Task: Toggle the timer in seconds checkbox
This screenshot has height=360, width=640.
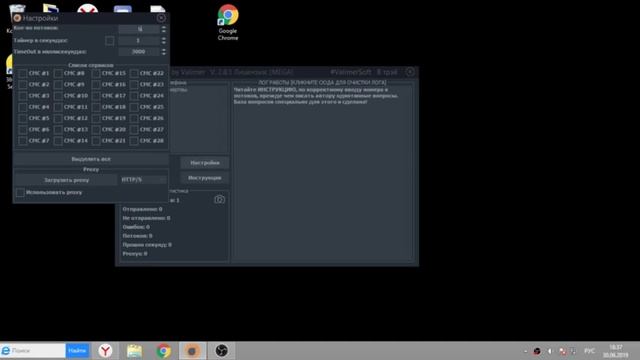Action: 109,41
